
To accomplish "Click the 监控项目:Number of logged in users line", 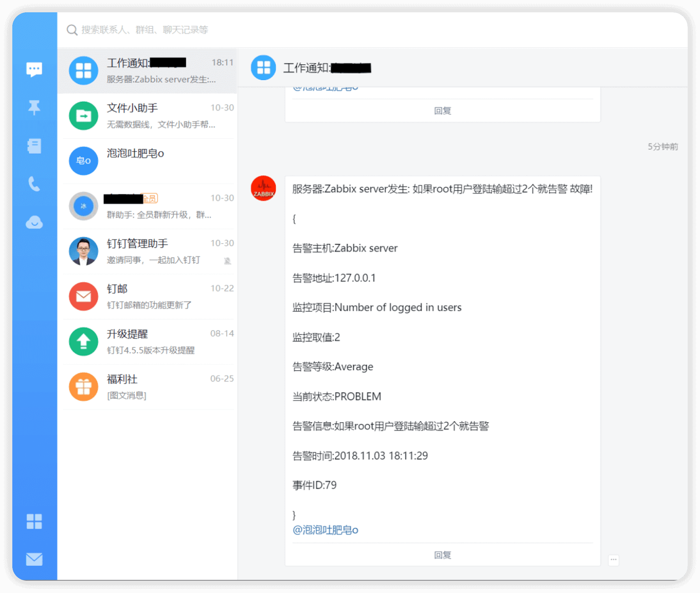I will 377,308.
